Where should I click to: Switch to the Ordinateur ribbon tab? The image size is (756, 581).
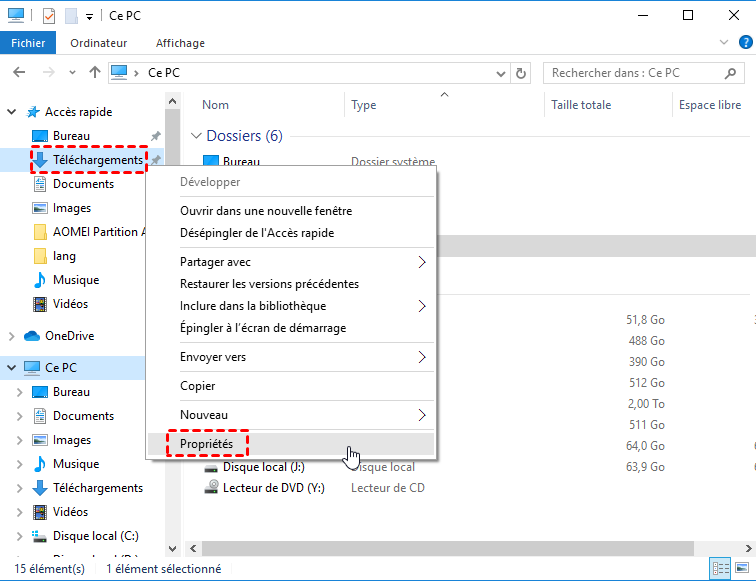pyautogui.click(x=98, y=43)
